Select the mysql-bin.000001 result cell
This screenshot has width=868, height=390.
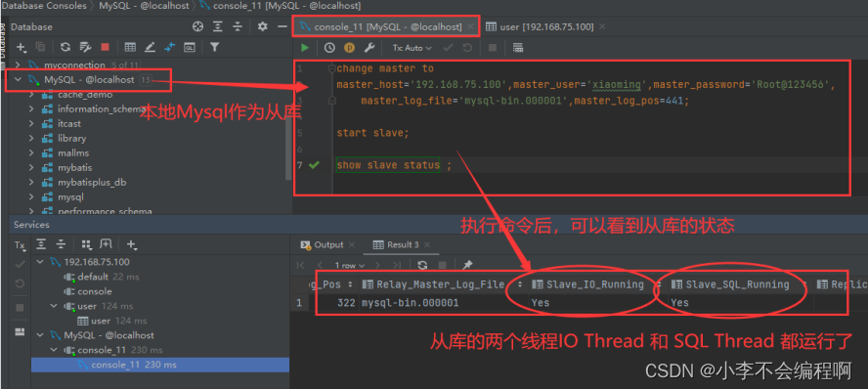click(x=410, y=303)
